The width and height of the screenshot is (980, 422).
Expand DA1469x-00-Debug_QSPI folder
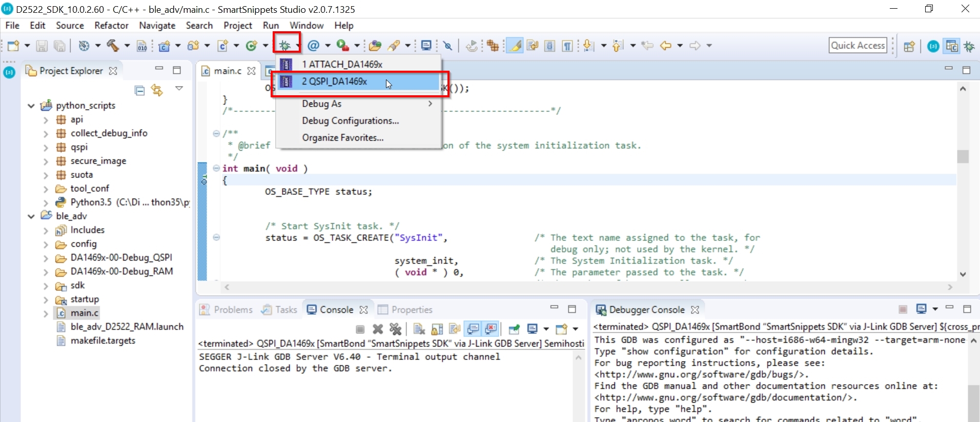pos(46,258)
